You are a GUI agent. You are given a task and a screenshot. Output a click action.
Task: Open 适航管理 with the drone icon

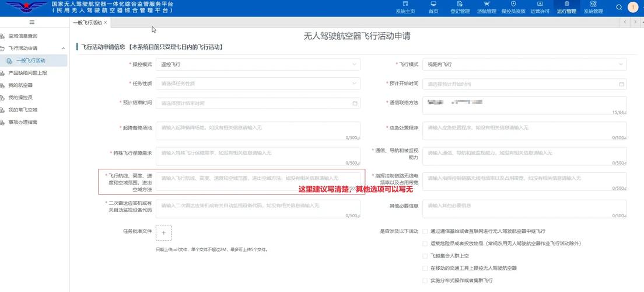click(x=487, y=8)
